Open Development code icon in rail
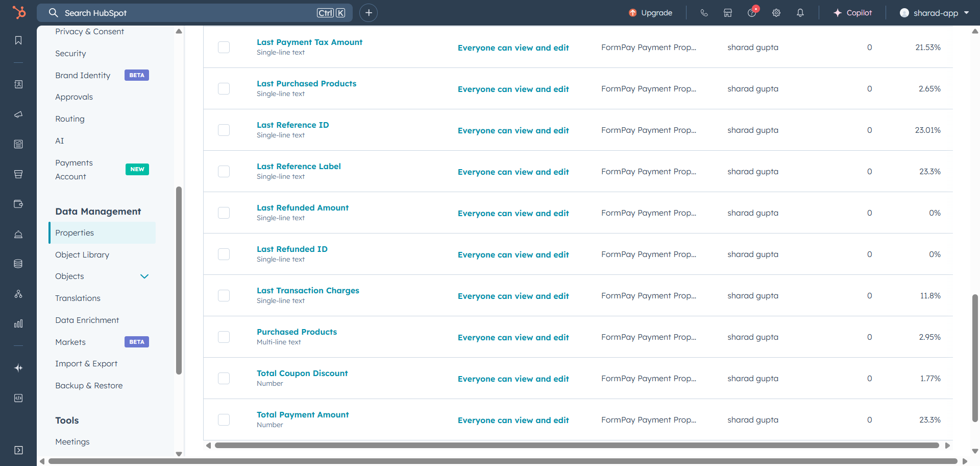Screen dimensions: 980x466 click(18, 398)
